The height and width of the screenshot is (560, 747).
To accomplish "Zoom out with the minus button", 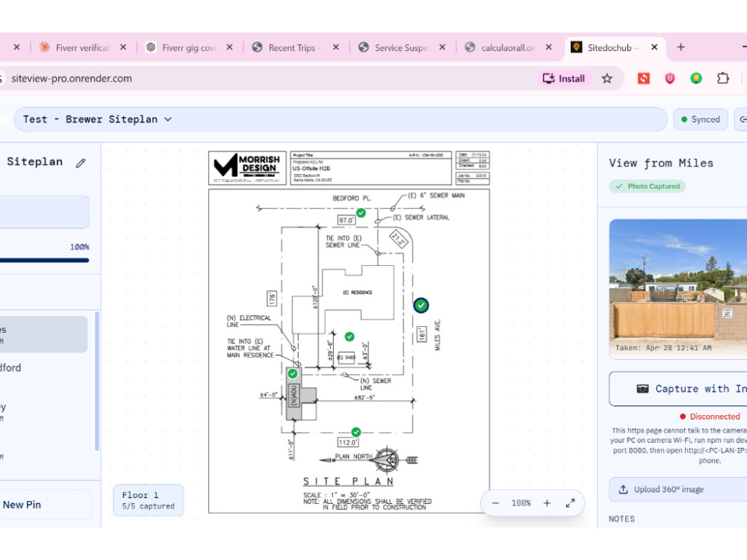I will (495, 503).
